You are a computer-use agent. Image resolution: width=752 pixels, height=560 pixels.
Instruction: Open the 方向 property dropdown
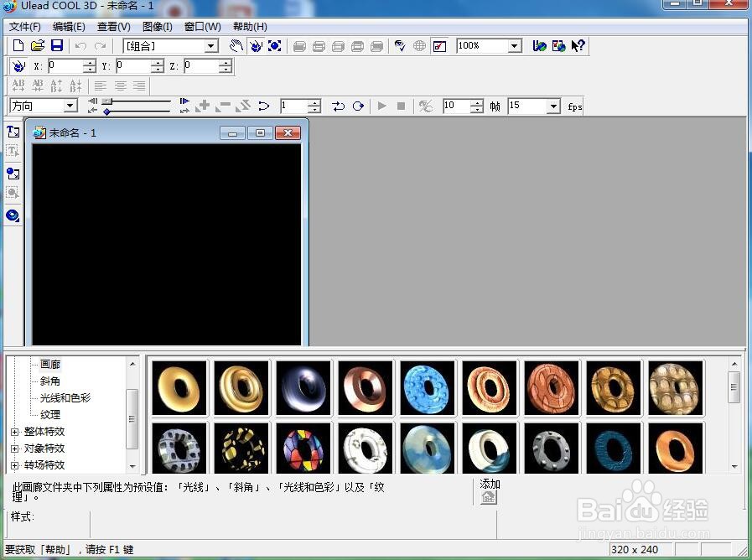pyautogui.click(x=70, y=106)
